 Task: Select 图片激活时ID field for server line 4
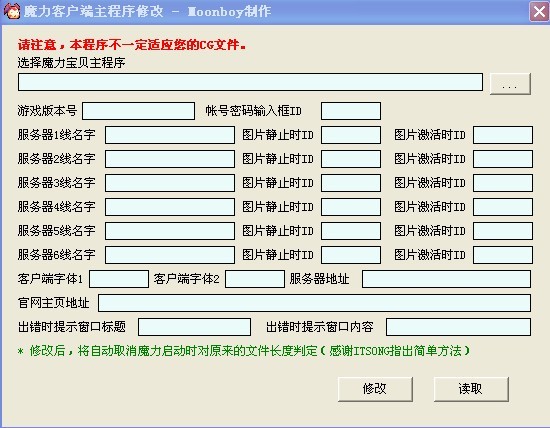[x=503, y=207]
